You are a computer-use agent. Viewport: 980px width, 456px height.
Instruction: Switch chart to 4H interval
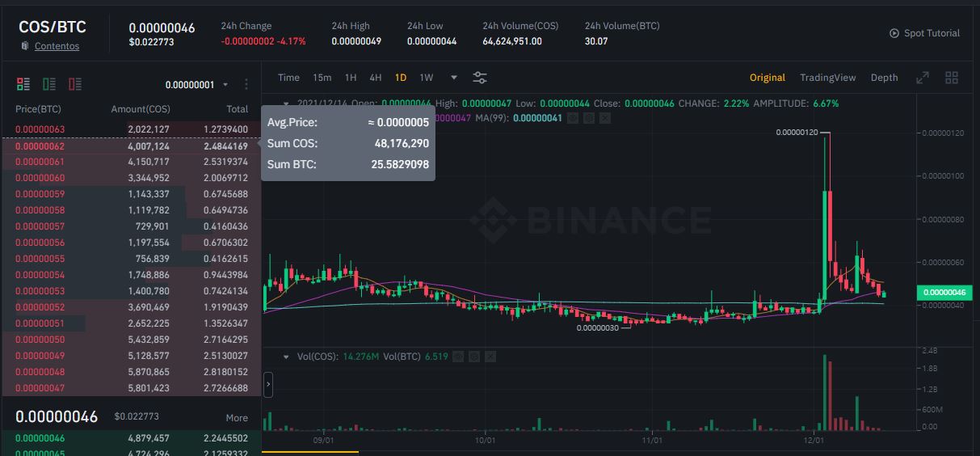coord(376,78)
